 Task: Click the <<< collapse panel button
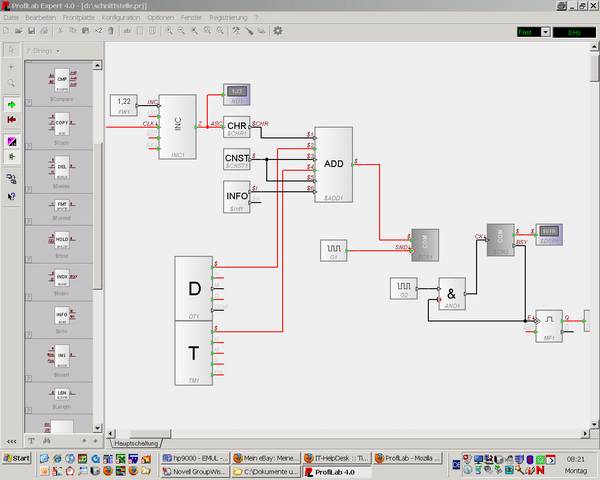(x=11, y=441)
